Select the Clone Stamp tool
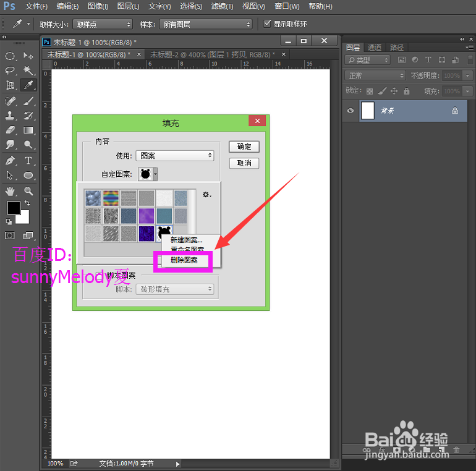This screenshot has width=476, height=471. (x=10, y=116)
